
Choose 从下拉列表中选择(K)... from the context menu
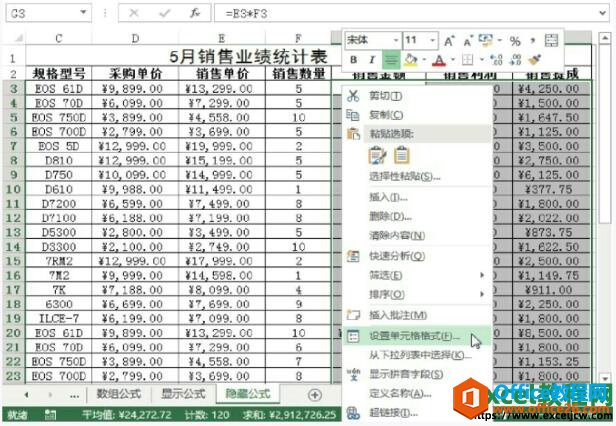pos(417,355)
